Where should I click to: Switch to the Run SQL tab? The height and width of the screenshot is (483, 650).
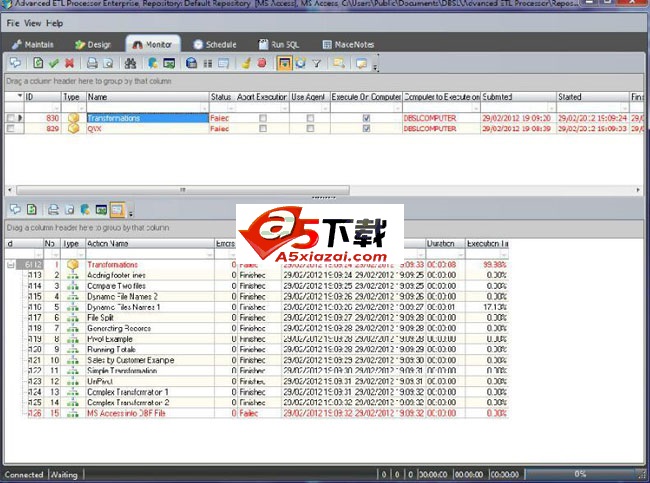click(279, 44)
